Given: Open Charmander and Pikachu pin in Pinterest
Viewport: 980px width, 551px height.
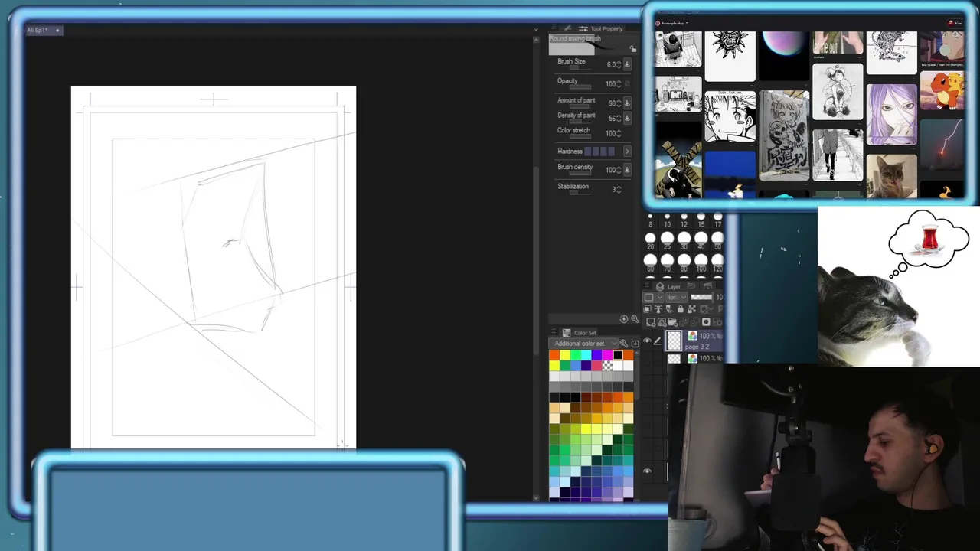Looking at the screenshot, I should click(x=942, y=90).
